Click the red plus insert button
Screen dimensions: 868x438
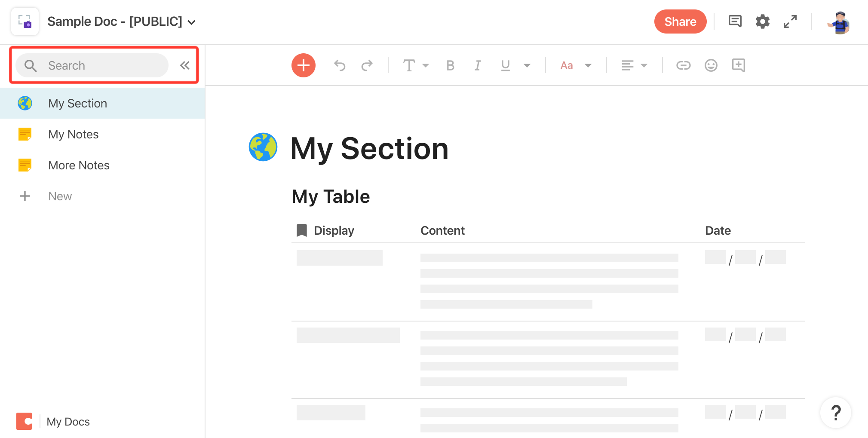pyautogui.click(x=304, y=65)
